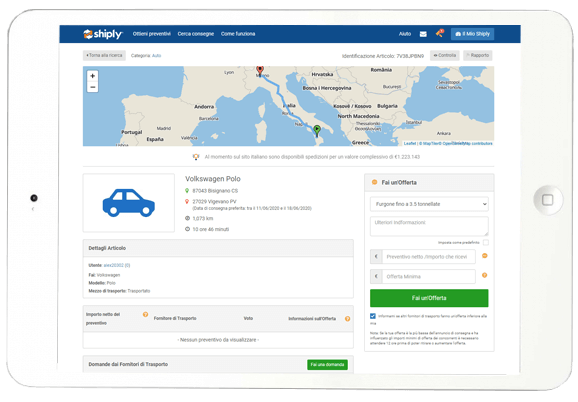This screenshot has width=578, height=402.
Task: Click the Shiply logo
Action: pos(103,34)
